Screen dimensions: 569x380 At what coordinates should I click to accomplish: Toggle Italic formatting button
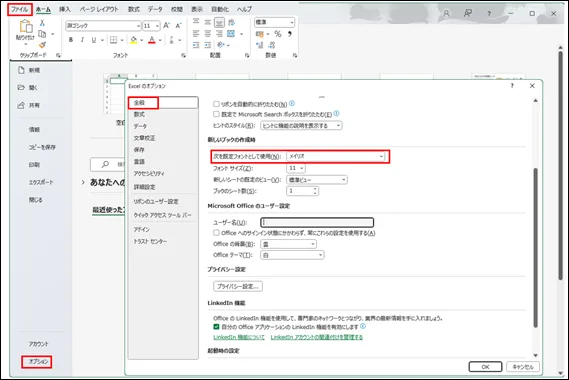tap(82, 40)
